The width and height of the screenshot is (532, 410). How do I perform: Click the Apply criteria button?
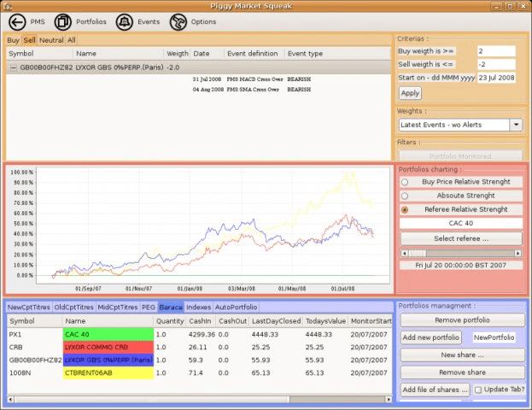(x=410, y=93)
